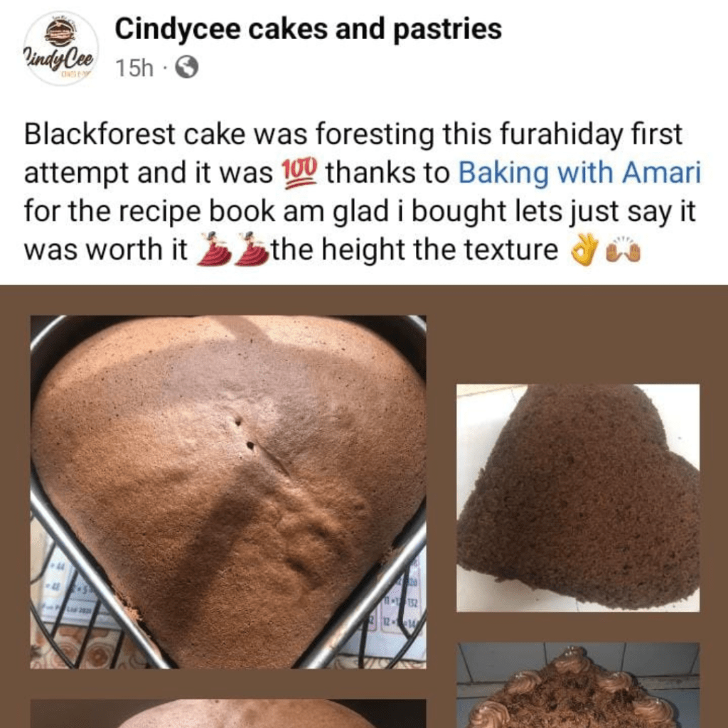Screen dimensions: 728x728
Task: Click the OK hand emoji
Action: 584,250
